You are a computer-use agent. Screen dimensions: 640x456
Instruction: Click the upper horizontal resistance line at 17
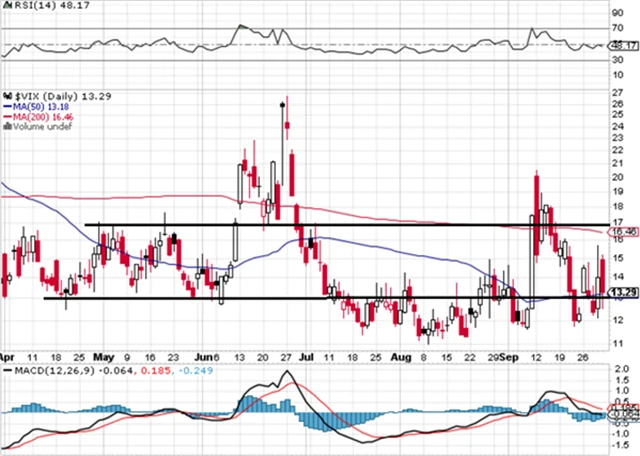point(400,225)
